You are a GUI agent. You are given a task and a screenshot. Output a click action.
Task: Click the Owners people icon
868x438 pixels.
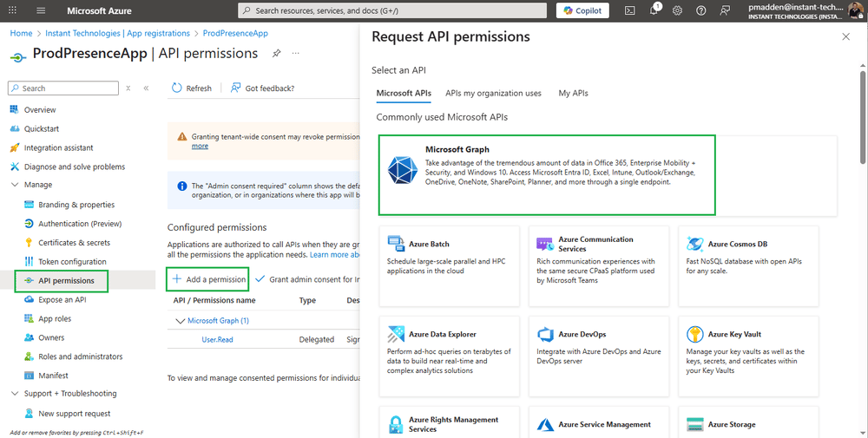(x=29, y=337)
